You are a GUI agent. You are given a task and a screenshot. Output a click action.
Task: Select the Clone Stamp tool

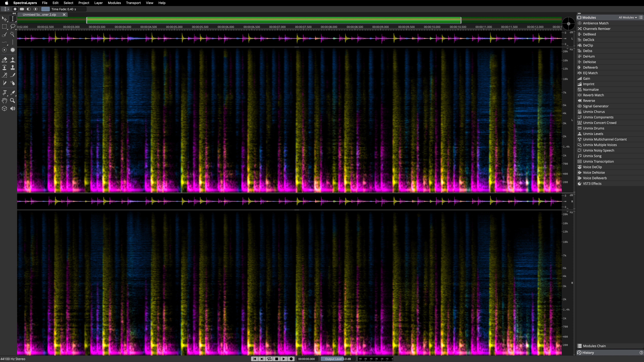coord(12,67)
